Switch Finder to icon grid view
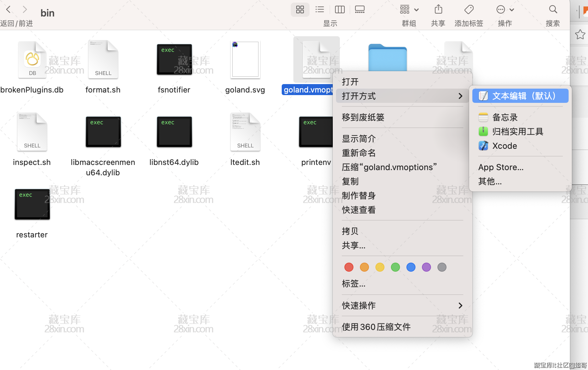588x370 pixels. point(300,10)
